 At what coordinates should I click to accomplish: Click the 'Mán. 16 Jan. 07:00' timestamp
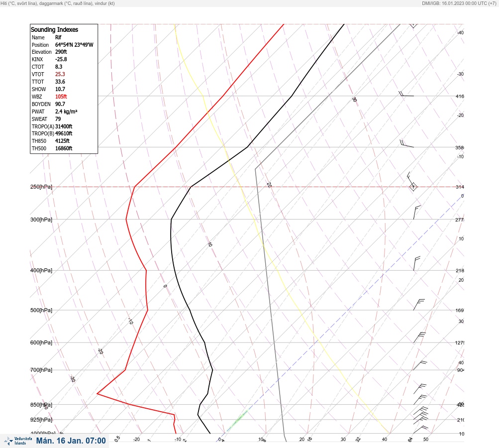click(71, 441)
